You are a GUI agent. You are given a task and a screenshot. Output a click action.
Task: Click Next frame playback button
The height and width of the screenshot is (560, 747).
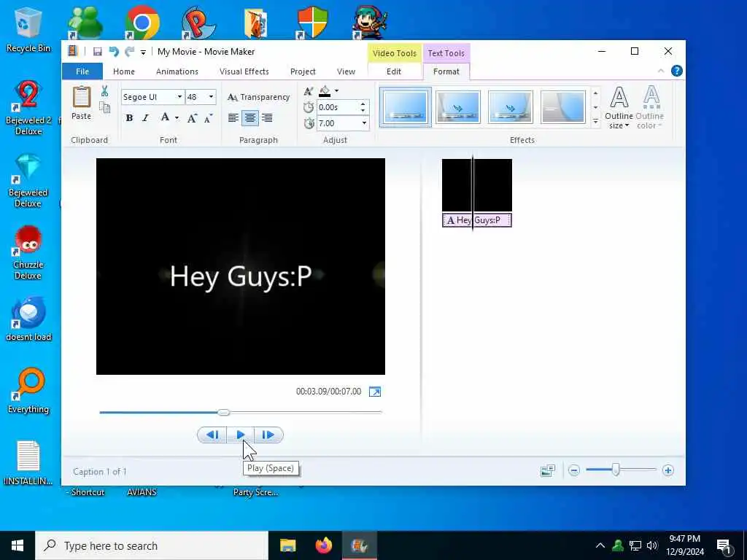tap(268, 435)
